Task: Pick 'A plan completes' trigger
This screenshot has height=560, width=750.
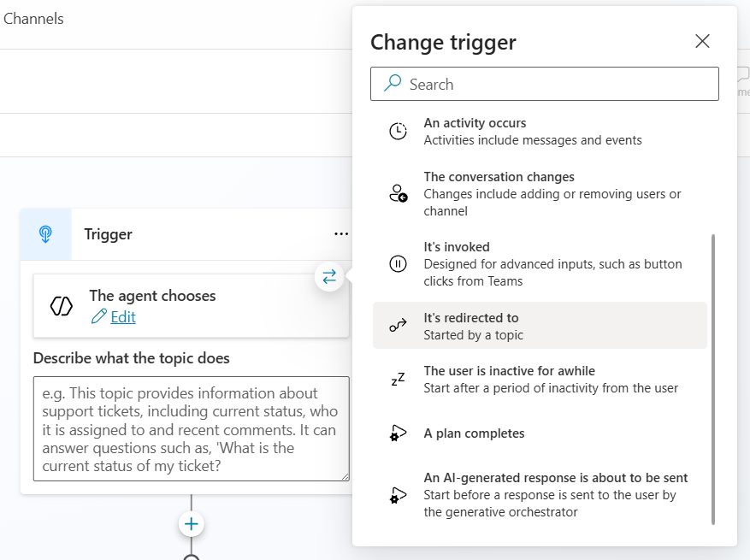Action: pos(474,433)
